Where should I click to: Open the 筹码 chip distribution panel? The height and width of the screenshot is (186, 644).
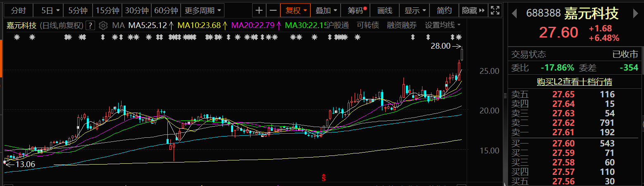(x=356, y=10)
